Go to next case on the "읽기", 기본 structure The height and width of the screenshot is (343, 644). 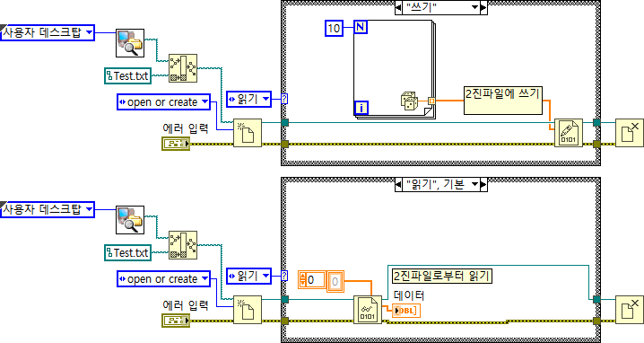coord(483,184)
